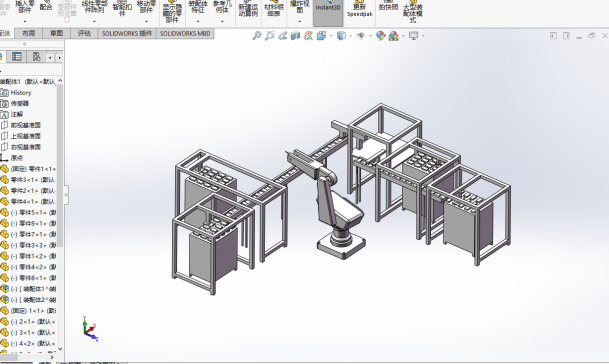Click feature tree vertical scrollbar down arrow
609x364 pixels.
click(60, 349)
